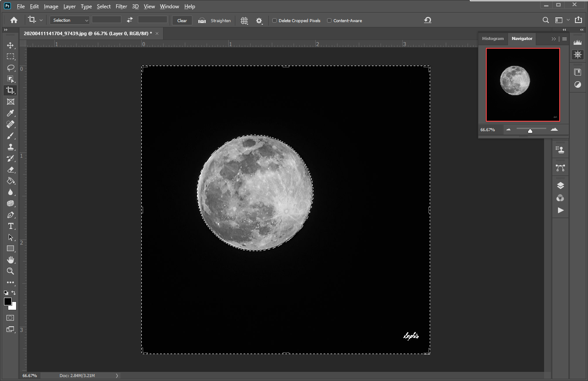Open the Select menu
588x381 pixels.
tap(104, 7)
